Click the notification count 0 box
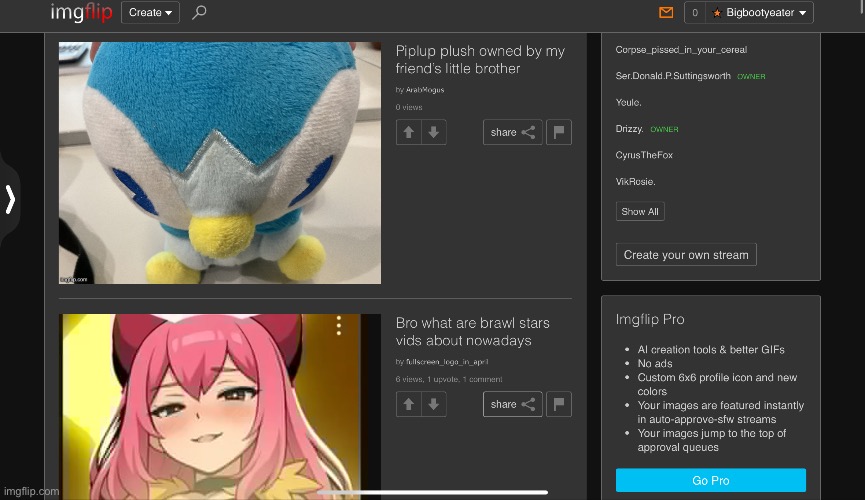 [x=695, y=12]
